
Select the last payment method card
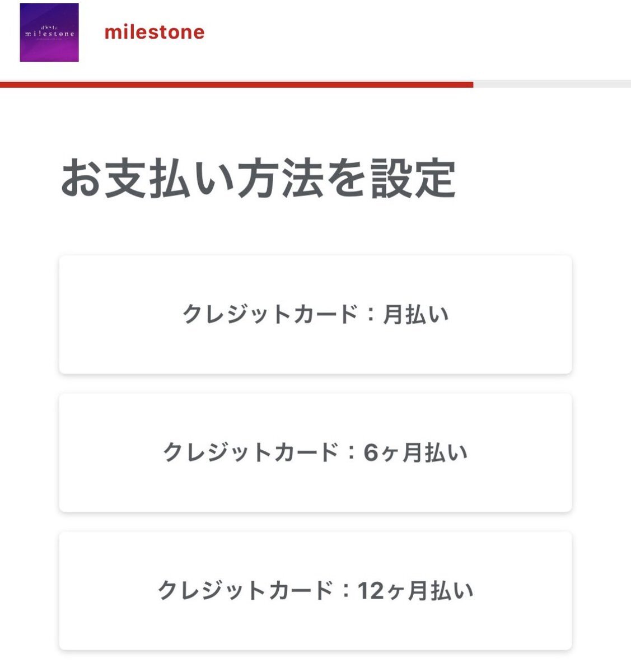[315, 590]
